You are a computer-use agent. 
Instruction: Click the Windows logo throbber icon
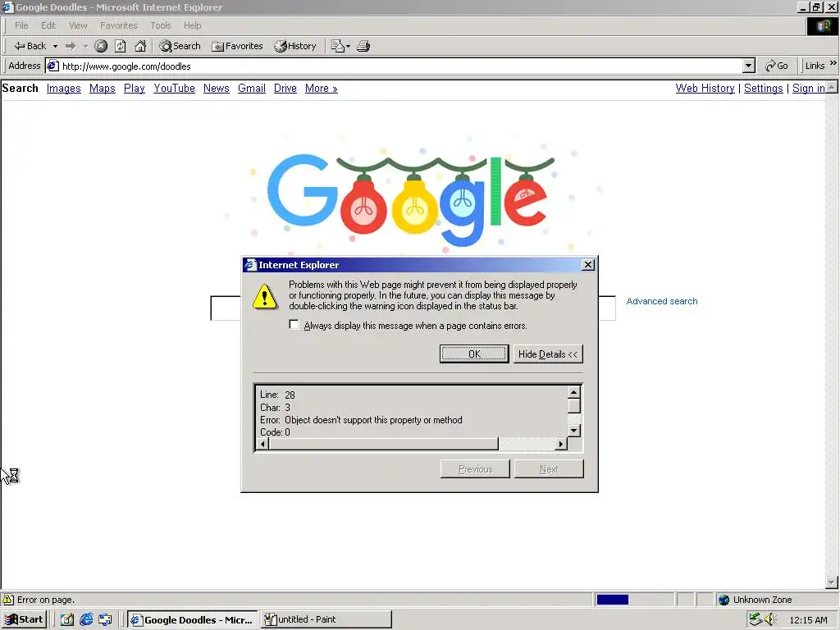click(x=822, y=25)
